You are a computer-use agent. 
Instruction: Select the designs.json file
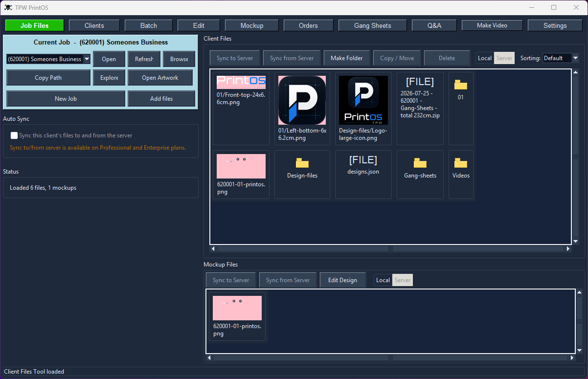[363, 174]
